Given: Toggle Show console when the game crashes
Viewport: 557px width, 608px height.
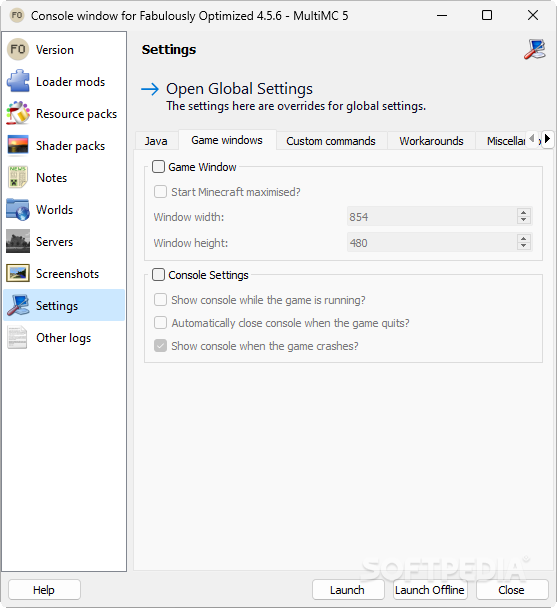Looking at the screenshot, I should point(160,345).
